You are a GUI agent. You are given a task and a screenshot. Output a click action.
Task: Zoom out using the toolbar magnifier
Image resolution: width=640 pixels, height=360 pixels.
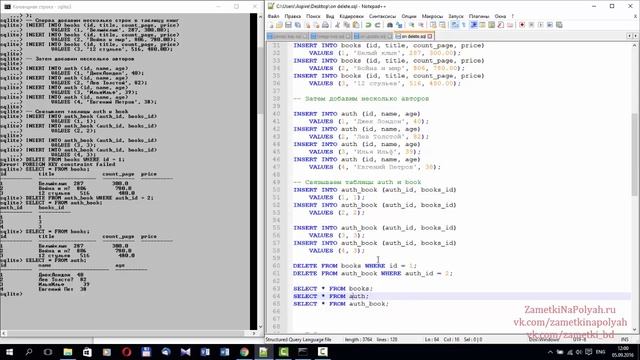[421, 25]
